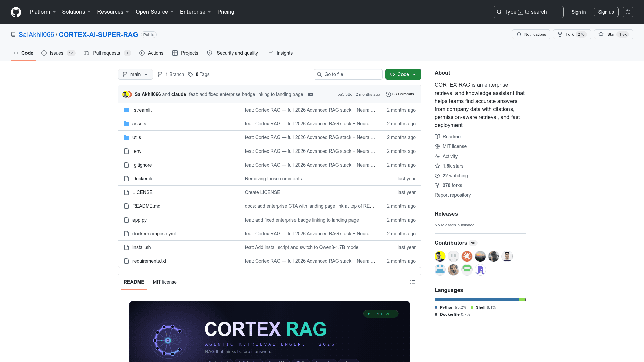
Task: Open the requirements.txt file
Action: 149,261
